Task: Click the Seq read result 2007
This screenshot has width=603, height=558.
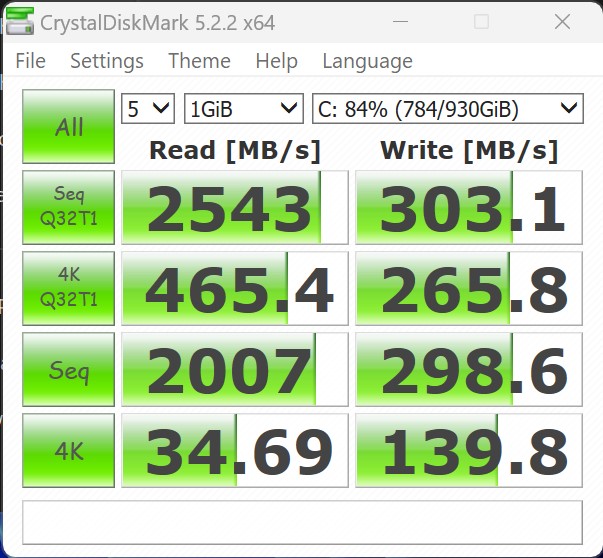Action: (x=235, y=370)
